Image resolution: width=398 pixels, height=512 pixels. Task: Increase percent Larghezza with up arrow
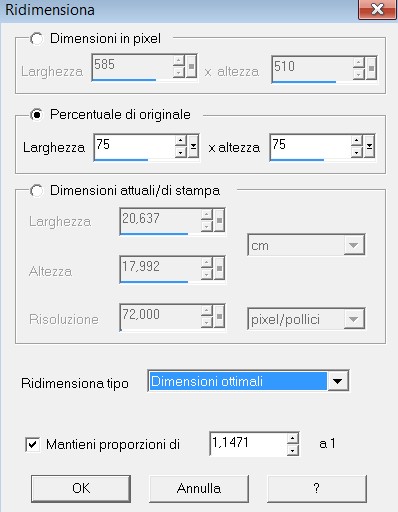[x=181, y=141]
